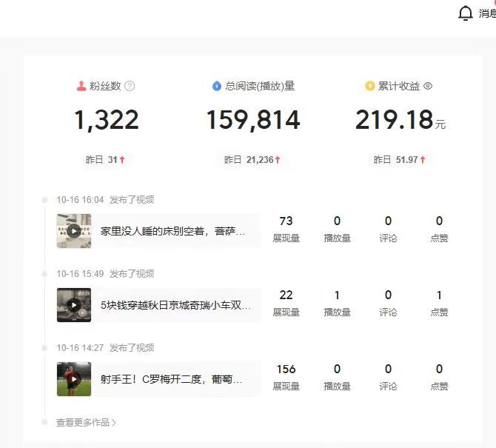Click the 1,322 follower count

(106, 120)
